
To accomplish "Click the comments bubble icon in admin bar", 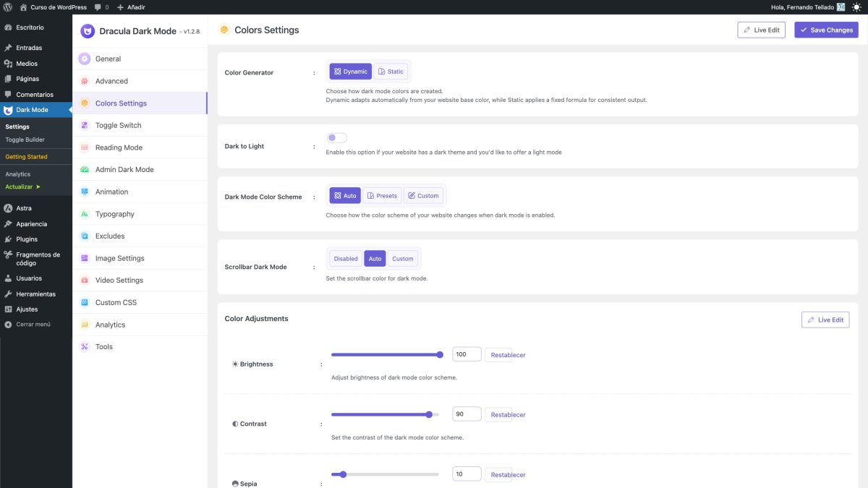I will (98, 7).
